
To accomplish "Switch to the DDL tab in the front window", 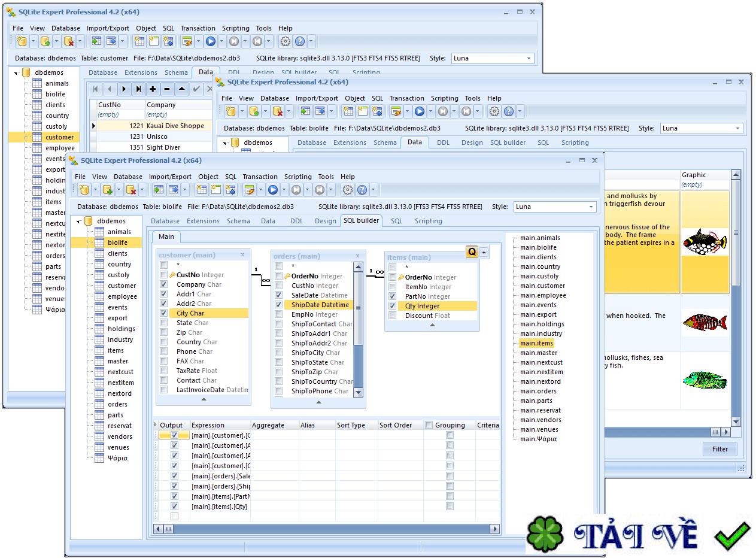I will [297, 221].
